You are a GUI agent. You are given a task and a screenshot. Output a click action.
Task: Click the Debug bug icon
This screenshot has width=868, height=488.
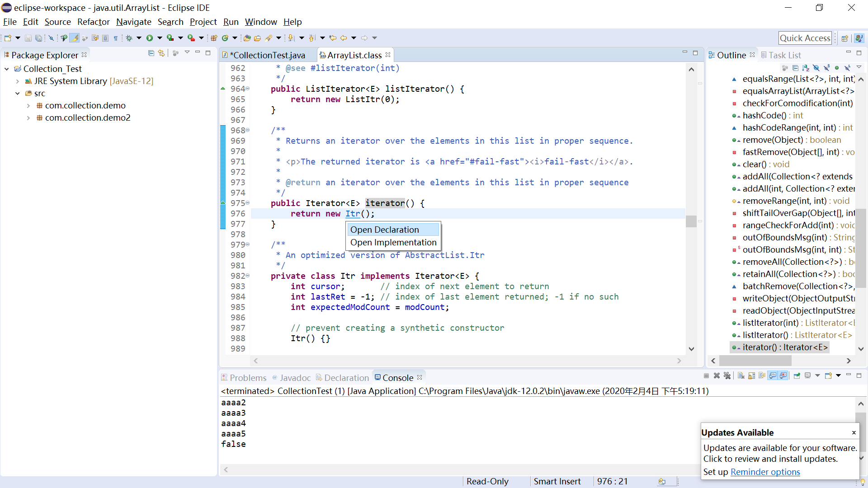point(129,38)
